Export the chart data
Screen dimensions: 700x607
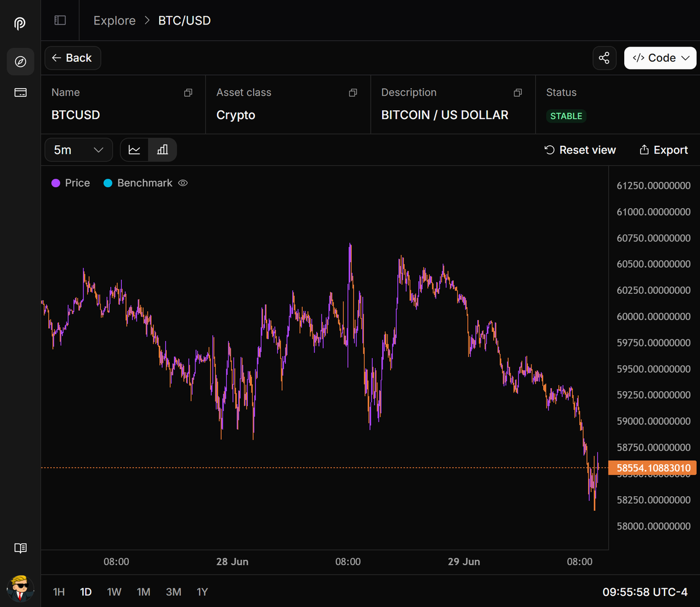coord(664,150)
